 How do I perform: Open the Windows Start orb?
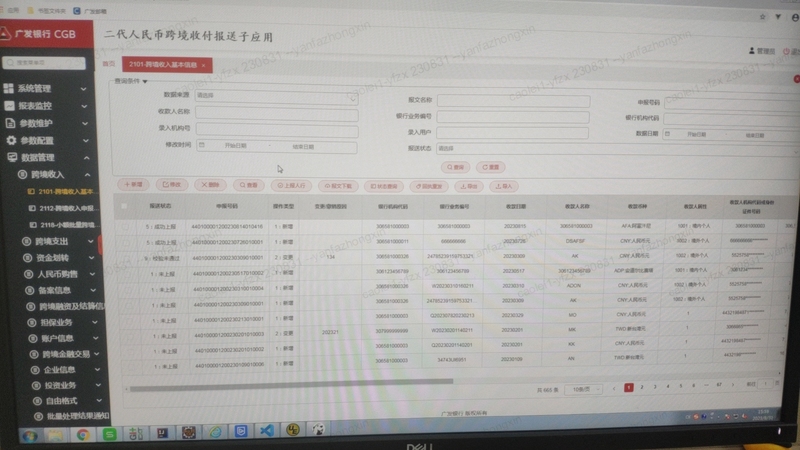coord(30,436)
